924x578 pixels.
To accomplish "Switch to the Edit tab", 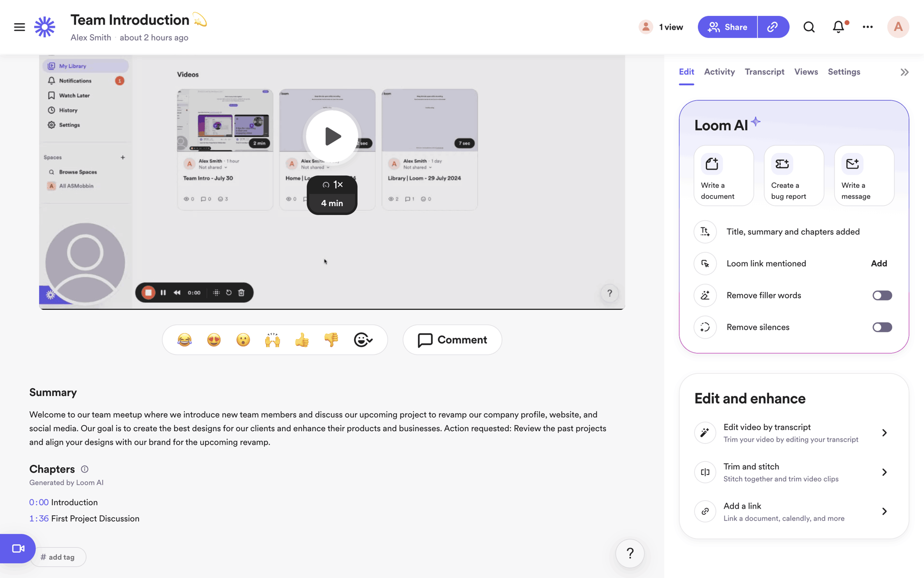I will pyautogui.click(x=686, y=72).
